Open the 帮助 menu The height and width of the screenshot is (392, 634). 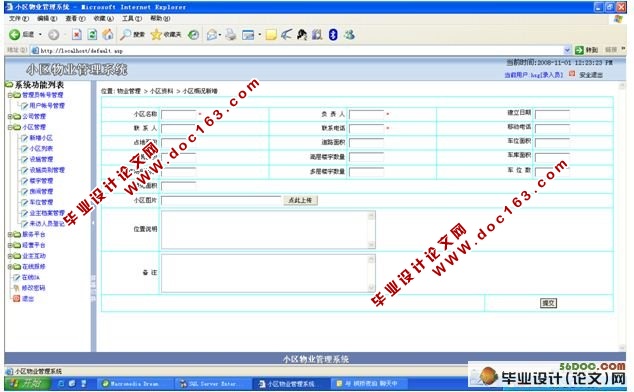coord(160,19)
